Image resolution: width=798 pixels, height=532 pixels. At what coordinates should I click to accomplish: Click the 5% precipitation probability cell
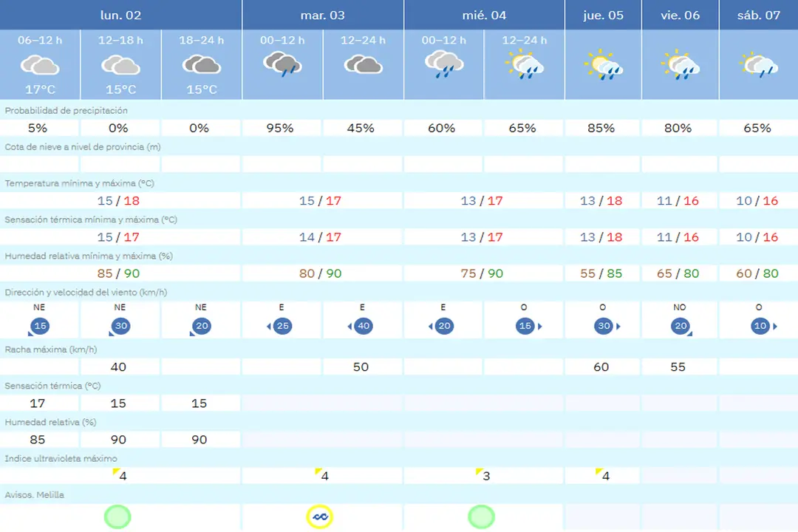click(x=38, y=128)
